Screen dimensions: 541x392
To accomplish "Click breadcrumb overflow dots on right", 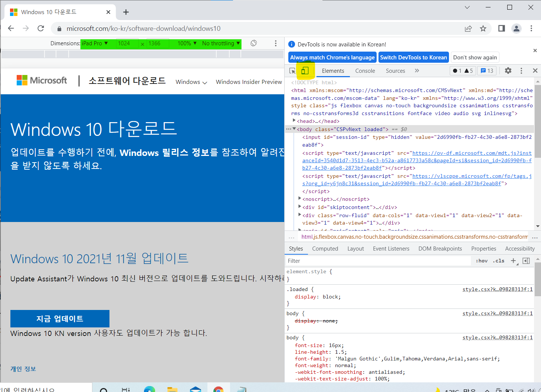I will point(535,237).
